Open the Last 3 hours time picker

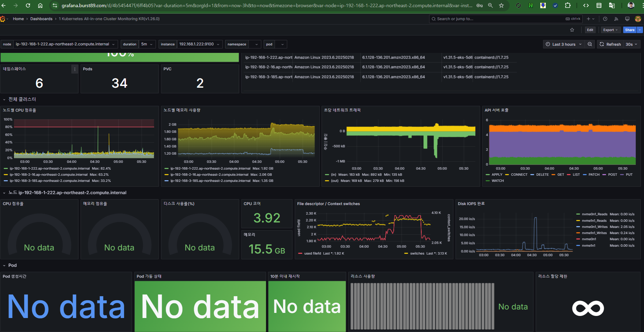(x=563, y=44)
